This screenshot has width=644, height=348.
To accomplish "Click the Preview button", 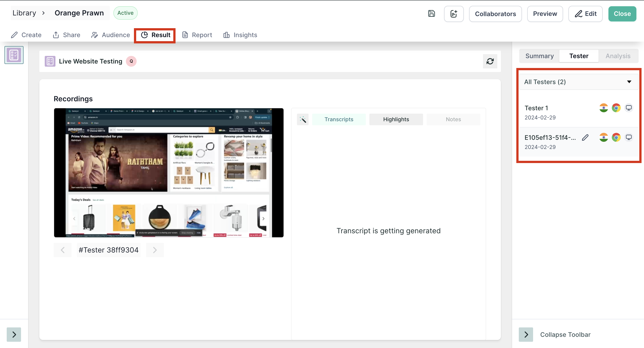I will tap(545, 14).
